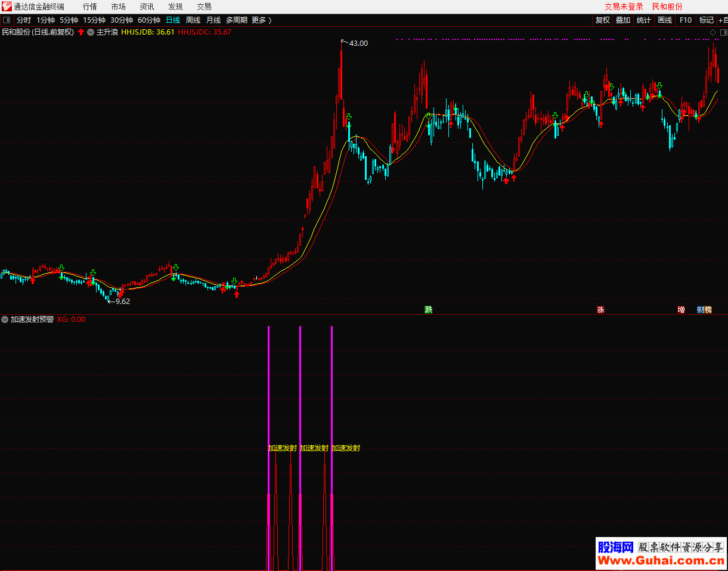
Task: Click the 加速发射预警 sub-indicator name
Action: click(32, 319)
